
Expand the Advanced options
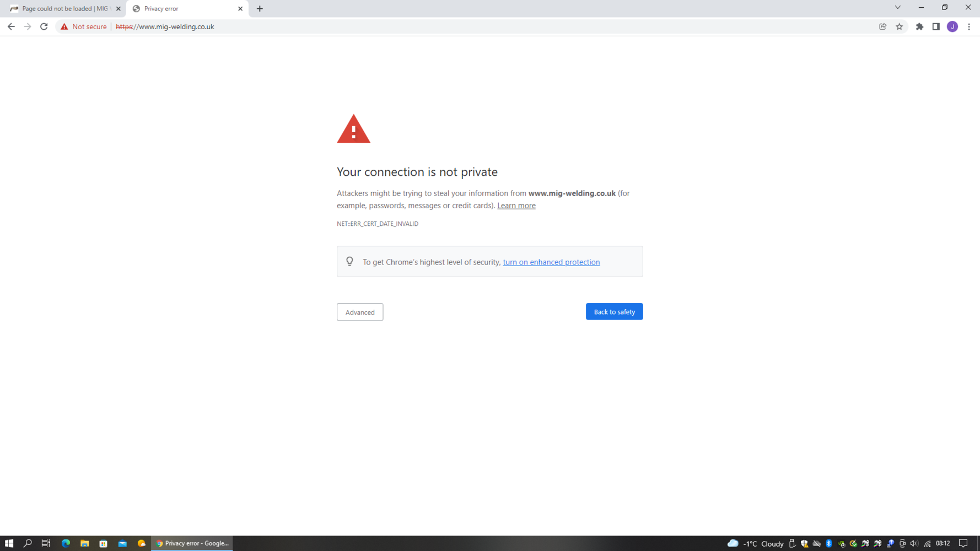click(x=360, y=312)
